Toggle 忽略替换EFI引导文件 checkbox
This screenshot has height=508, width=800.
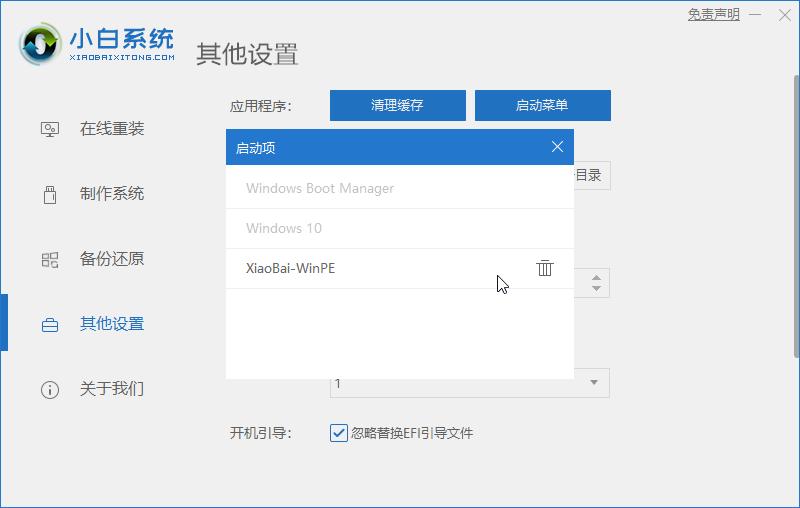[x=339, y=433]
